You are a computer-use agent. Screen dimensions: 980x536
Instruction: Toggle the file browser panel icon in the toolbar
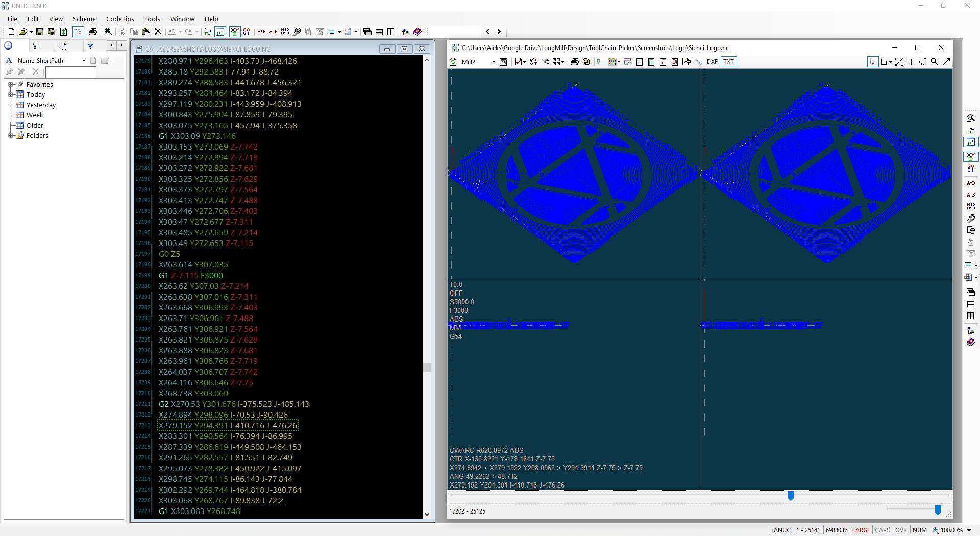tap(78, 32)
